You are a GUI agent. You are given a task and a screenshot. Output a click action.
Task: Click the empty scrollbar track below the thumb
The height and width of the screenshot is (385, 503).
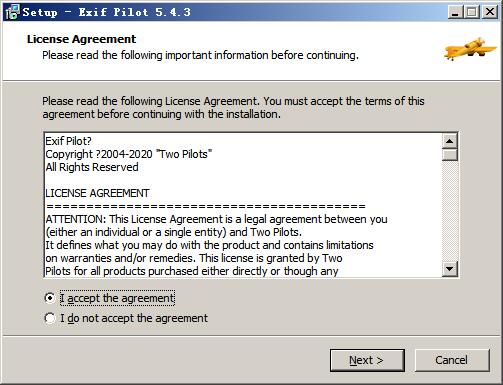point(450,211)
